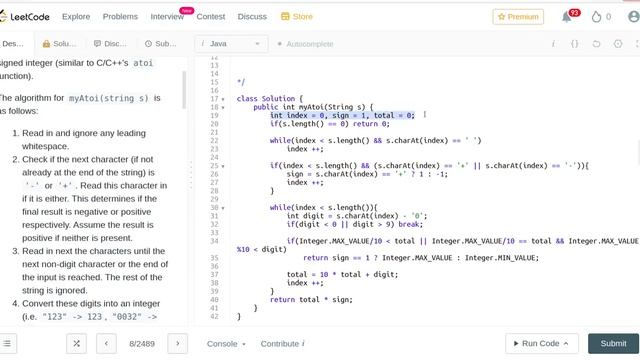Screen dimensions: 640x360
Task: Click the panel divider drag handle
Action: 191,175
